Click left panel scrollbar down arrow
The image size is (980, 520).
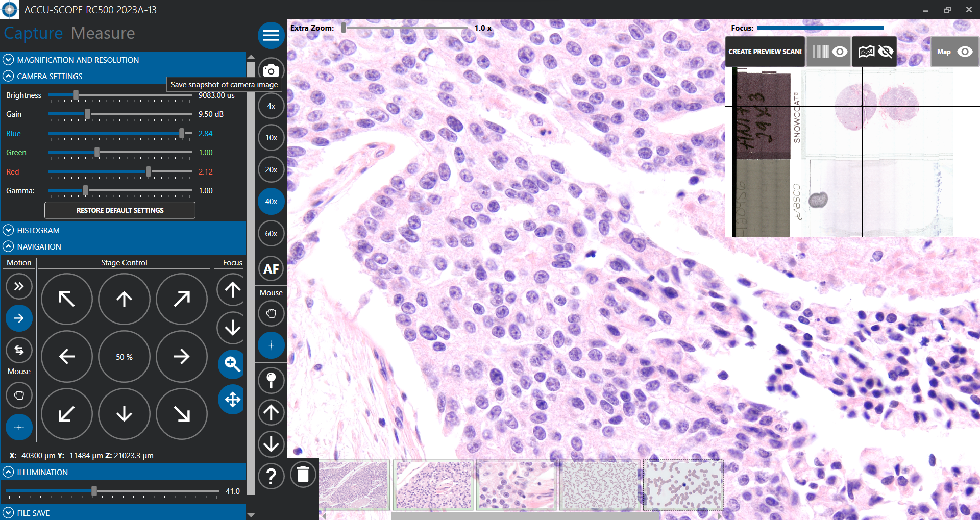(251, 515)
